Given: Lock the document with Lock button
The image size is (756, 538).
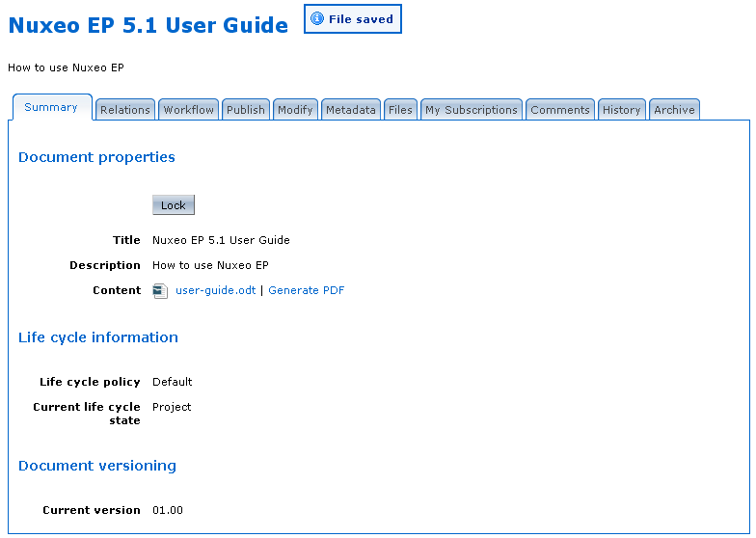Looking at the screenshot, I should (x=174, y=205).
